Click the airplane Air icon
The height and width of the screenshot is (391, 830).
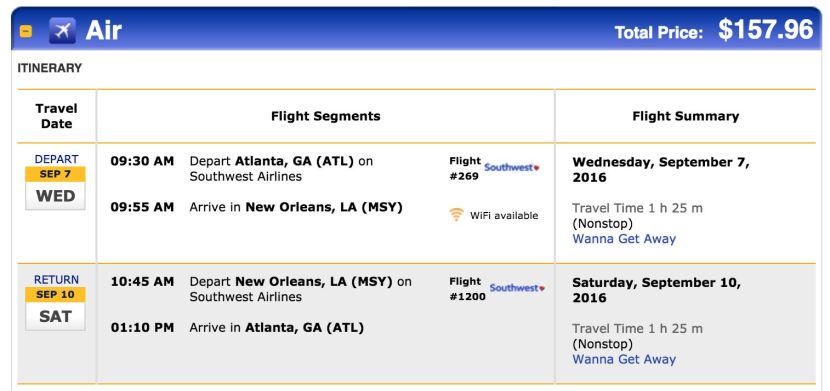[x=62, y=31]
